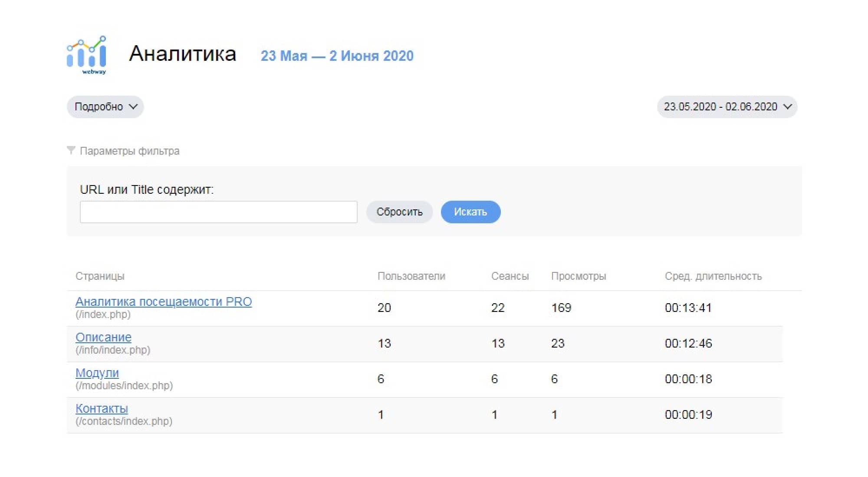This screenshot has height=477, width=868.
Task: Expand the Параметры фильтра section
Action: [129, 151]
